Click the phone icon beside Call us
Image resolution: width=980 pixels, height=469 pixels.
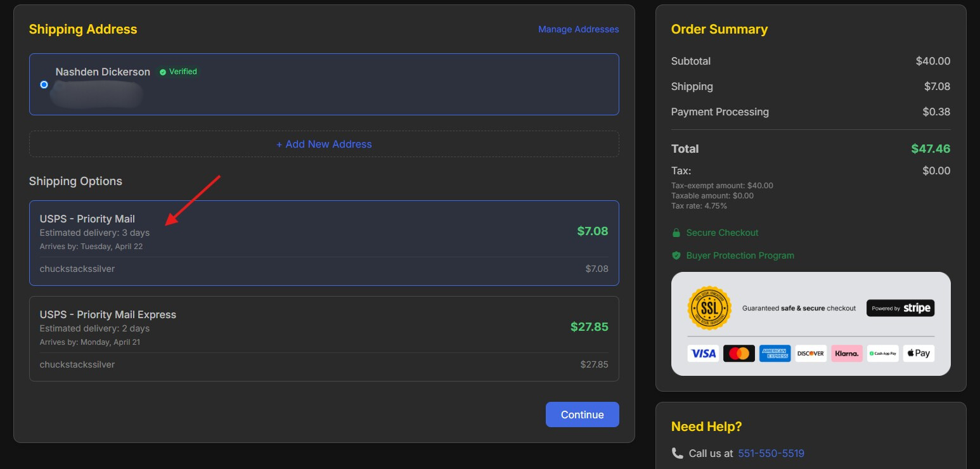click(x=677, y=453)
